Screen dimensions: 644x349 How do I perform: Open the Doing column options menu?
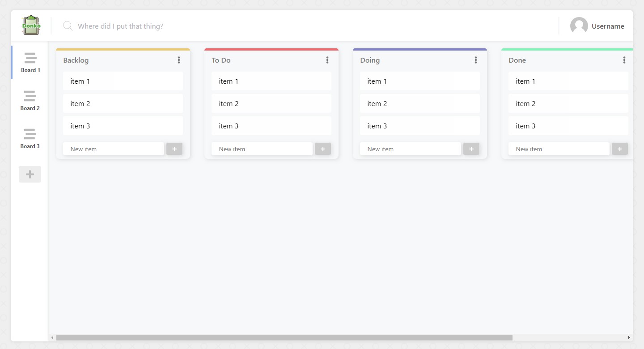click(x=476, y=60)
